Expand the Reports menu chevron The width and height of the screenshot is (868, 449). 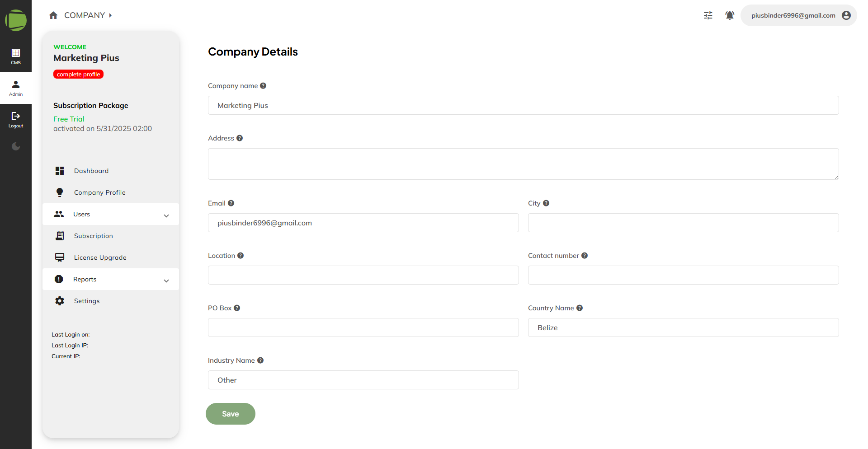(x=166, y=281)
